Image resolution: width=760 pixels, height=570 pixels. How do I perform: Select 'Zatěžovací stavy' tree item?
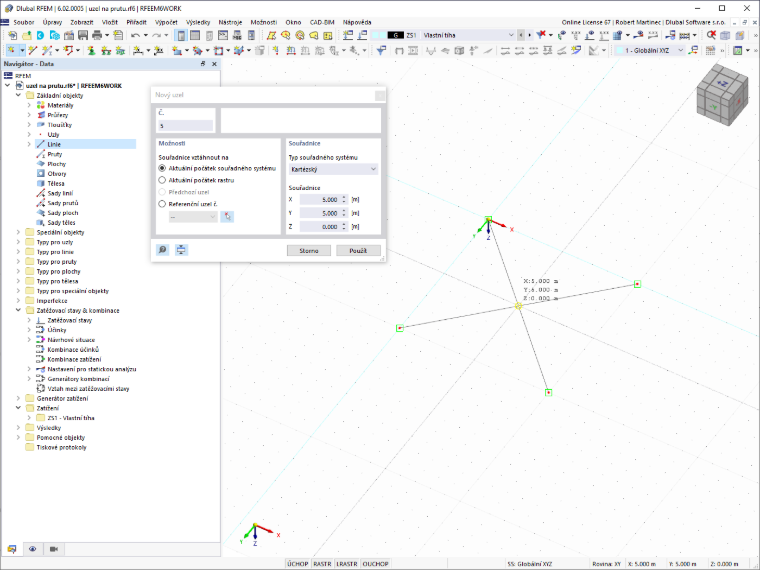(x=70, y=320)
